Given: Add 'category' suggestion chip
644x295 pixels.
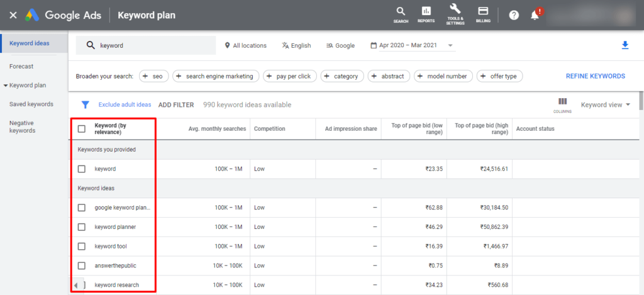Looking at the screenshot, I should click(342, 76).
